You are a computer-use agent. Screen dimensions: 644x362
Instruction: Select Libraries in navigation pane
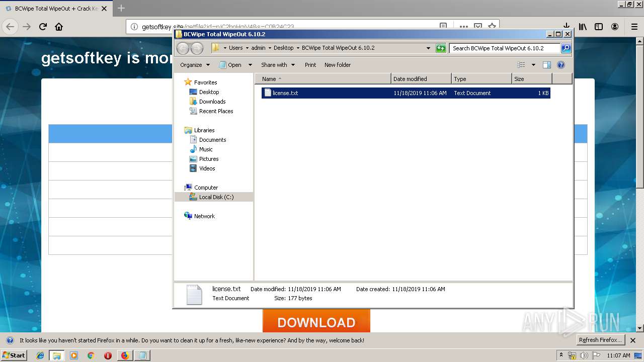[x=204, y=130]
